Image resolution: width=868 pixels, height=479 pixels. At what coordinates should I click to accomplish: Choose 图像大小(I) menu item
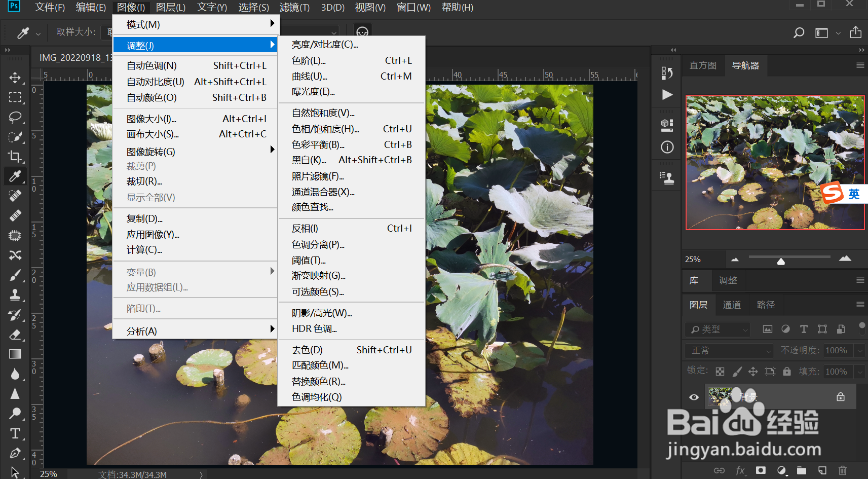(195, 119)
